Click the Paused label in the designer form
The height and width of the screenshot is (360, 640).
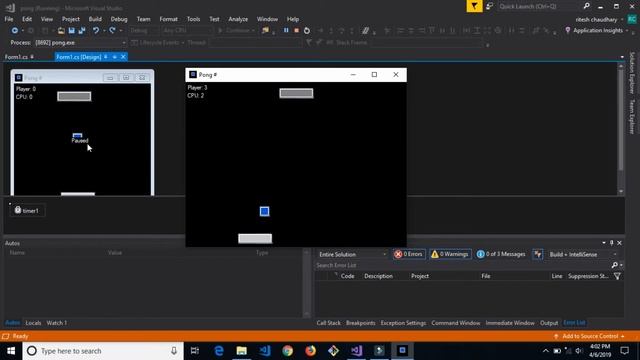80,140
